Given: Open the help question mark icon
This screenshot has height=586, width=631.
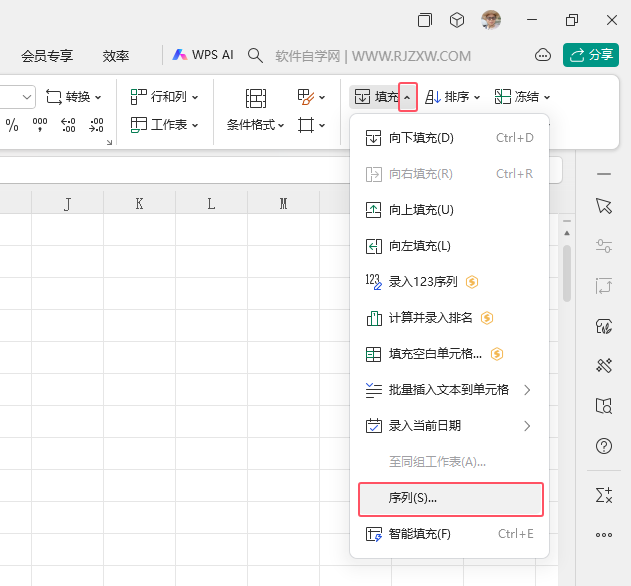Looking at the screenshot, I should click(x=604, y=446).
